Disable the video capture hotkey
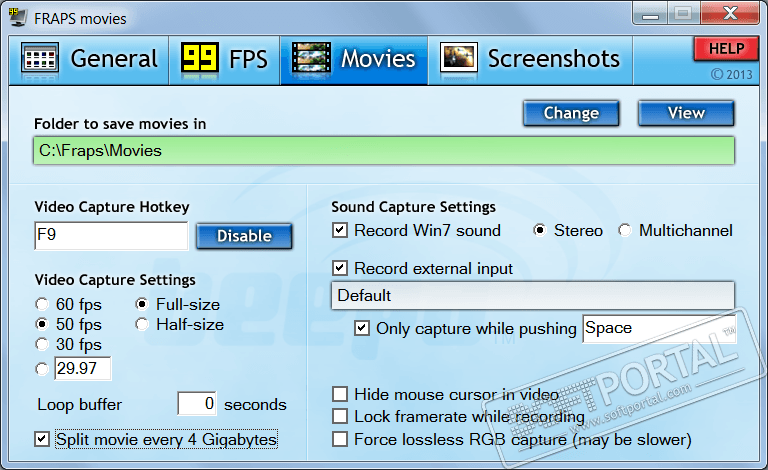This screenshot has width=768, height=470. coord(244,236)
